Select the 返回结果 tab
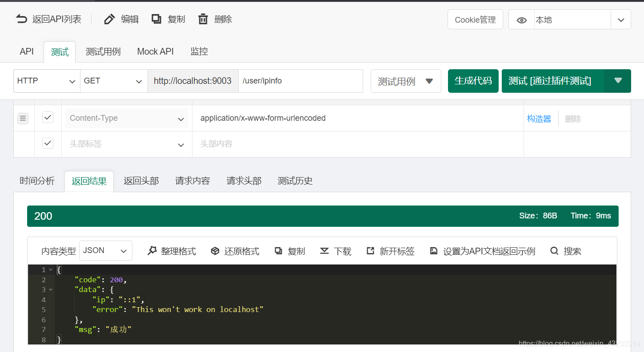The height and width of the screenshot is (352, 644). (89, 181)
